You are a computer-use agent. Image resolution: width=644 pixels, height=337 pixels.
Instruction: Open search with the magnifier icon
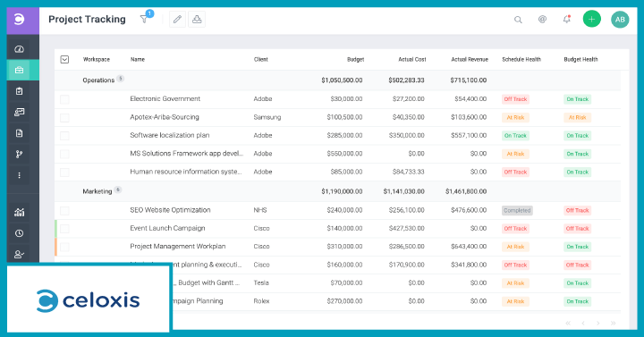[518, 20]
